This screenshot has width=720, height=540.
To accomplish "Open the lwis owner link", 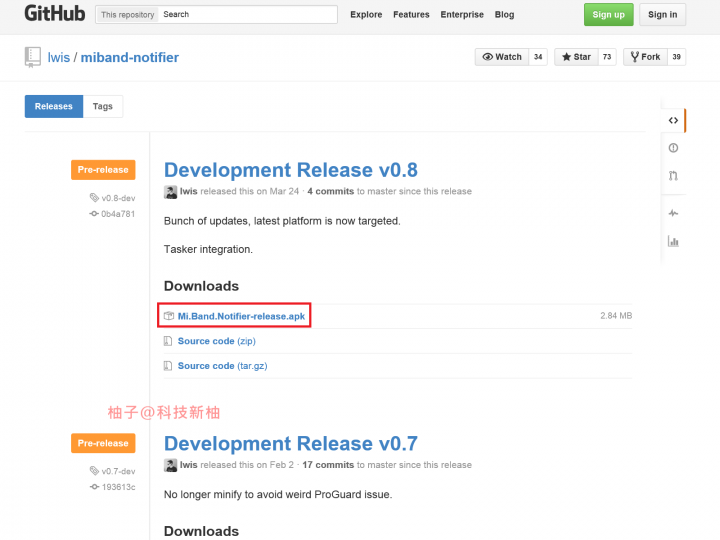I will click(59, 57).
